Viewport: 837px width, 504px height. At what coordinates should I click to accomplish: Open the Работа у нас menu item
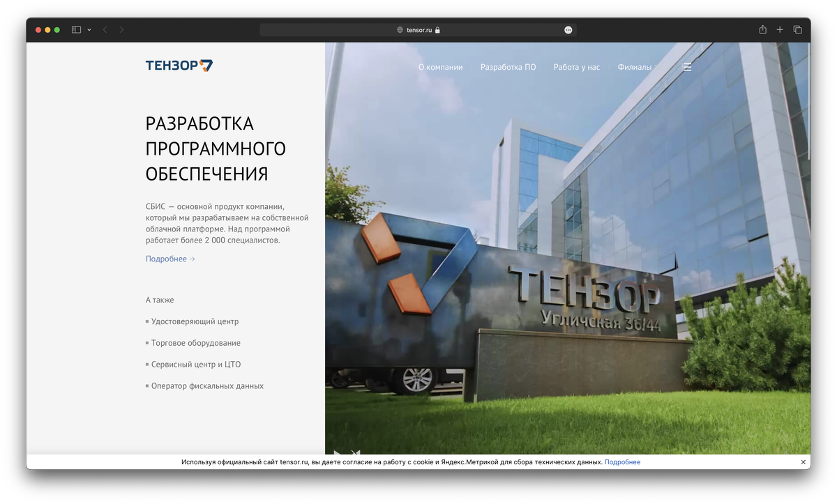[577, 68]
